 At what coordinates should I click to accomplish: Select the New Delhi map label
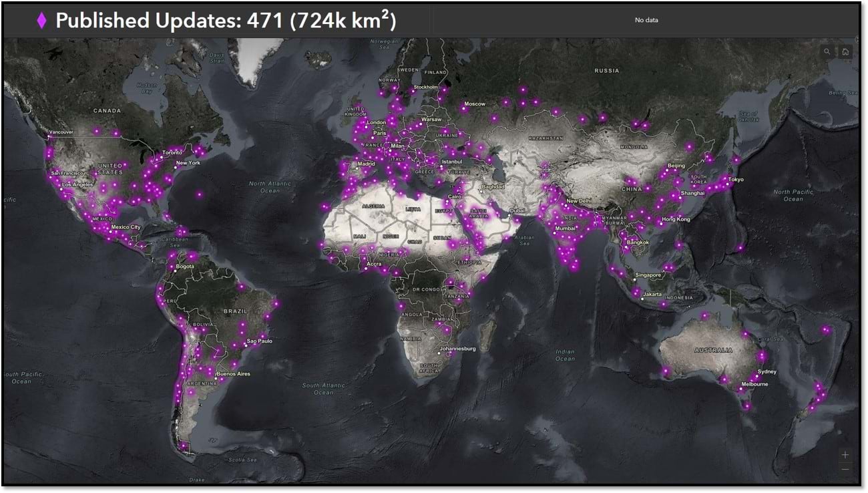580,200
